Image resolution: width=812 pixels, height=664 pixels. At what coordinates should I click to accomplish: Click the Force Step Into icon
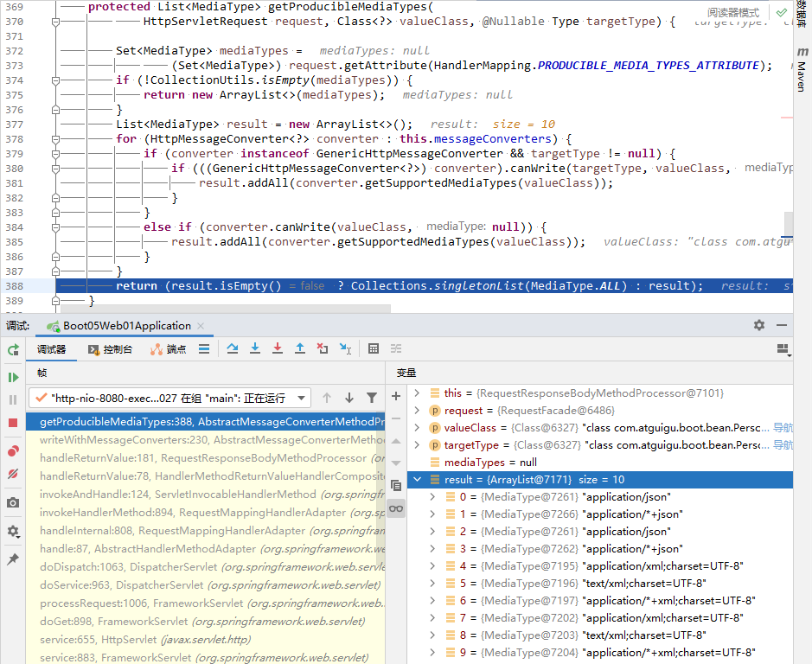(x=278, y=348)
